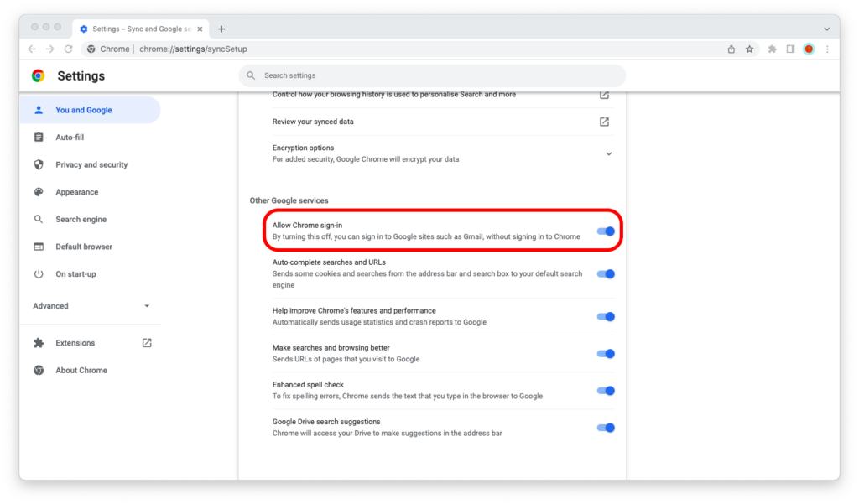This screenshot has height=504, width=859.
Task: Click the palette Appearance icon
Action: click(x=39, y=192)
